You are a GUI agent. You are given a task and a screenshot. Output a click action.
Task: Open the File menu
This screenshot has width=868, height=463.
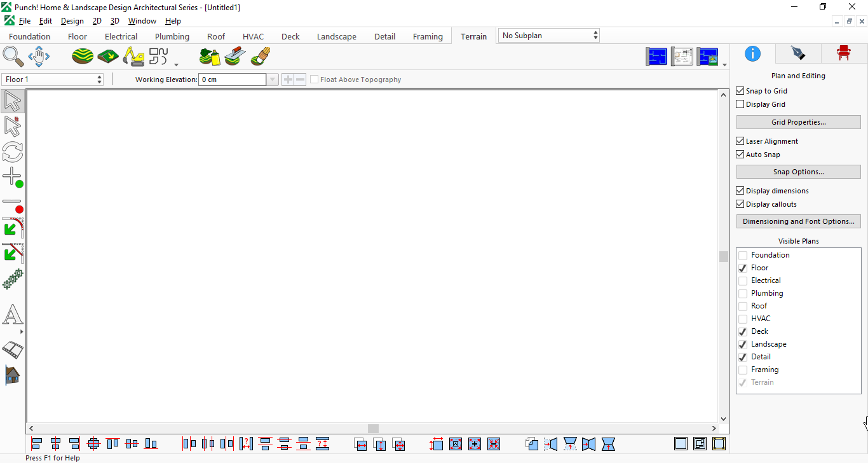[x=25, y=21]
